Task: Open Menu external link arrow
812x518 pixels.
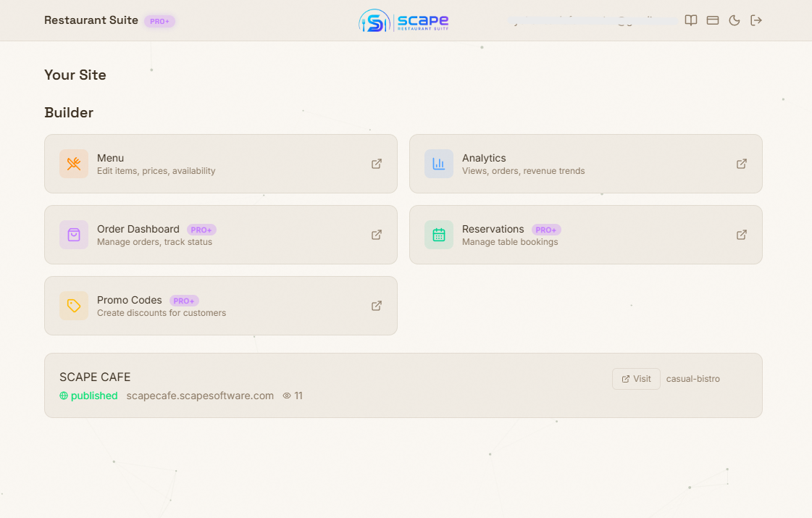Action: pos(377,164)
